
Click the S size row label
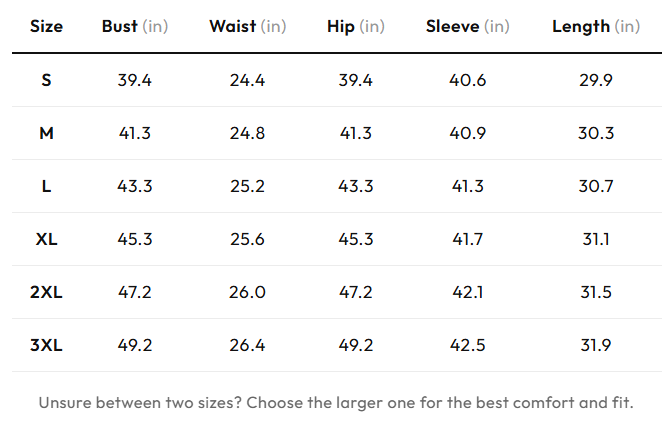point(46,80)
